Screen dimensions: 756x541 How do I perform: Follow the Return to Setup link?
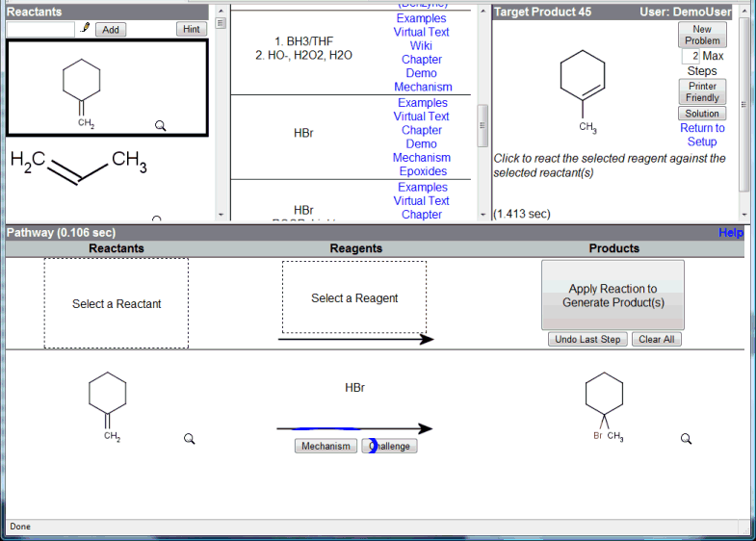[x=702, y=135]
